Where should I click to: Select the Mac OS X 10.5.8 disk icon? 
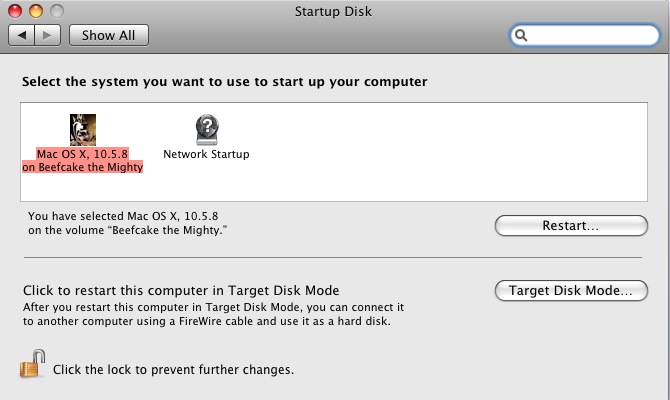[x=83, y=130]
